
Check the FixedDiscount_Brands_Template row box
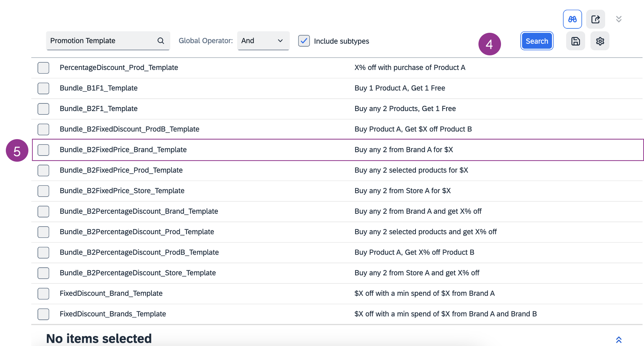(x=43, y=314)
